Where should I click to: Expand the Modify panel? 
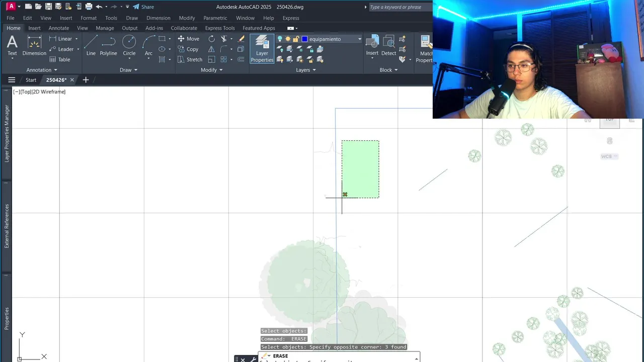[x=212, y=70]
